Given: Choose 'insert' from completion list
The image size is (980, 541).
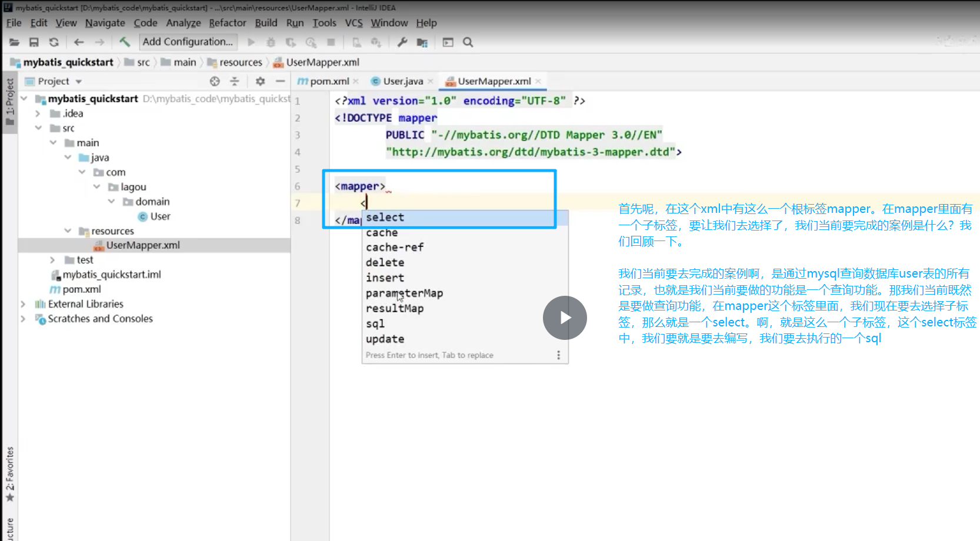Looking at the screenshot, I should click(465, 278).
